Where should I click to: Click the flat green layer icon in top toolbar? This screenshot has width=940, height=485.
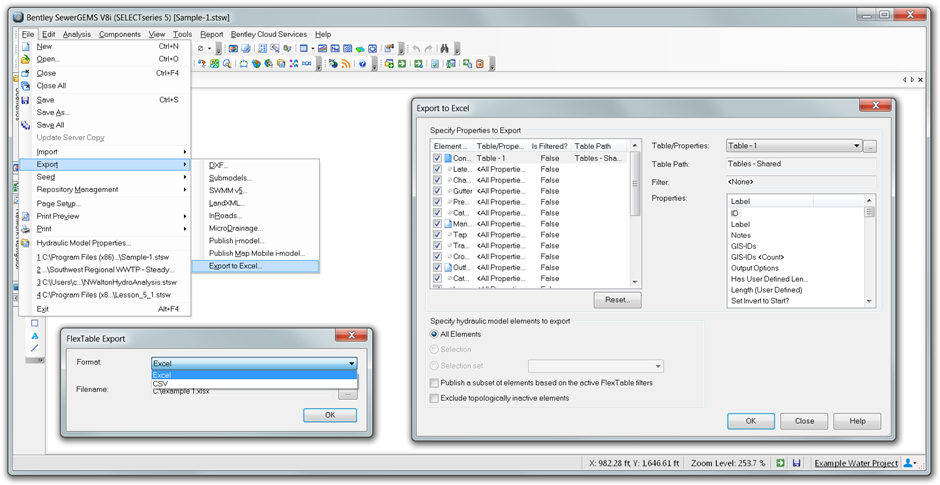360,49
